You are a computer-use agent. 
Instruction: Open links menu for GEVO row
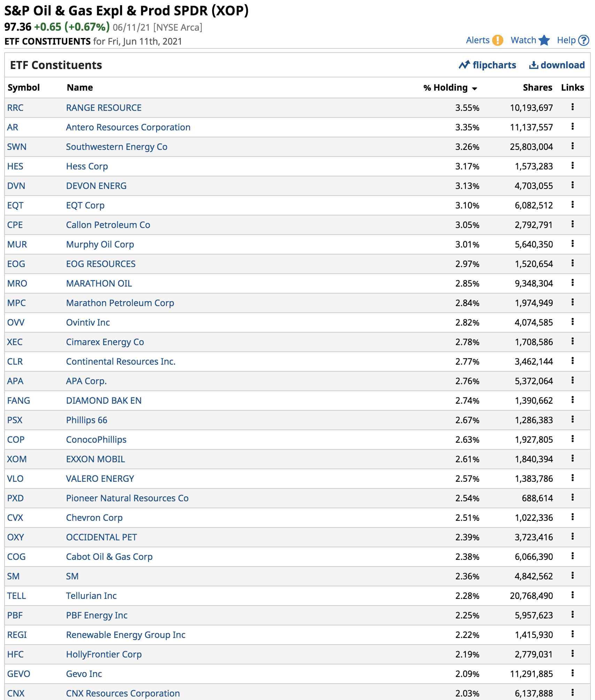[572, 673]
